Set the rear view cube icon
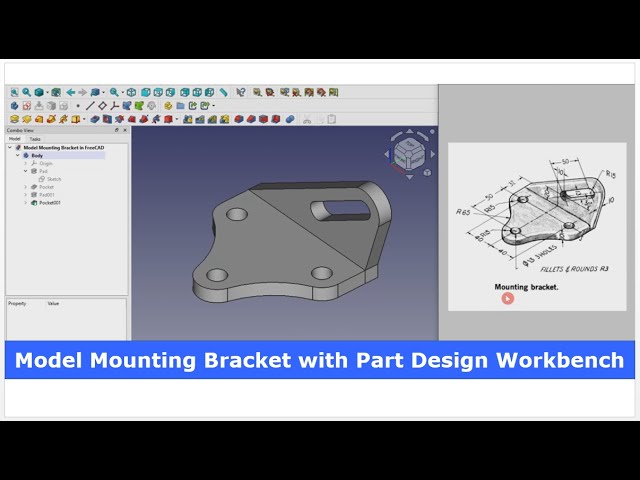This screenshot has width=640, height=480. coord(184,92)
